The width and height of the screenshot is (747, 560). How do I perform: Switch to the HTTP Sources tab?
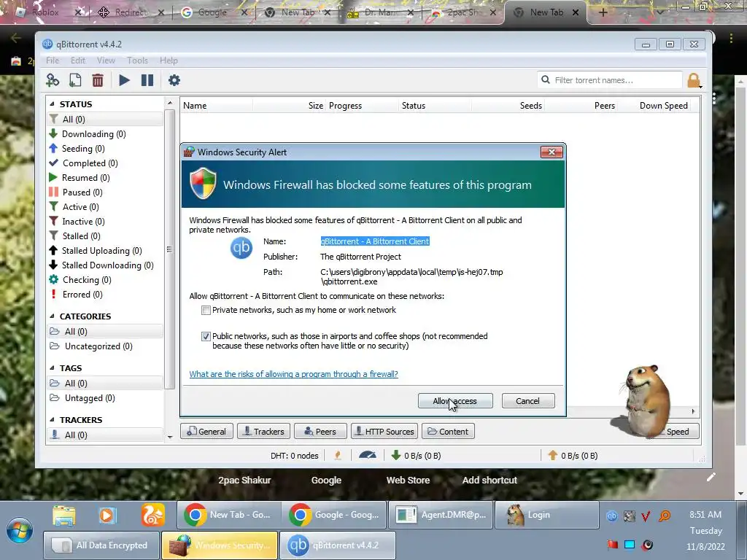click(384, 432)
